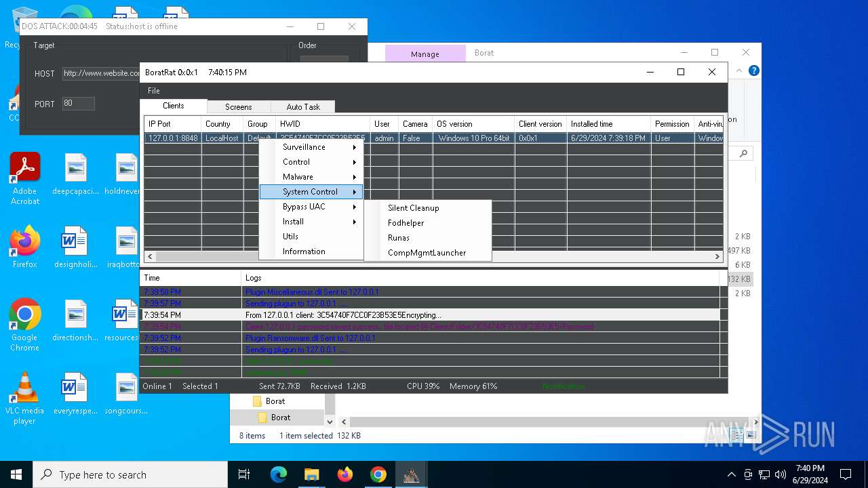This screenshot has width=868, height=488.
Task: Select the deepcapaci... image file on desktop
Action: [x=76, y=174]
